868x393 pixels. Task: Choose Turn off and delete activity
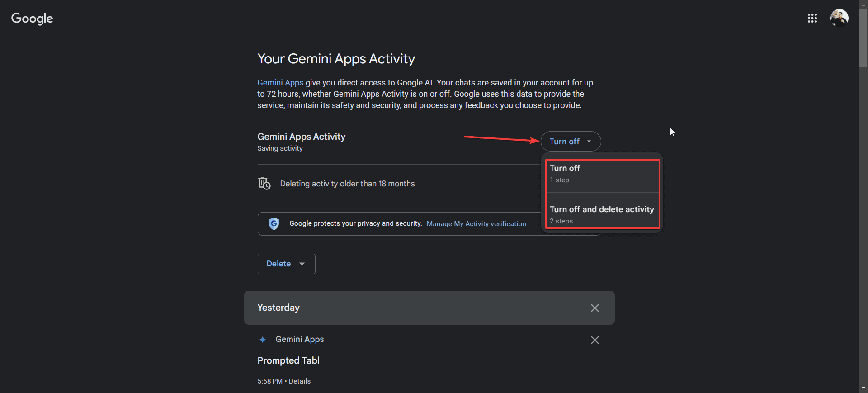[602, 214]
